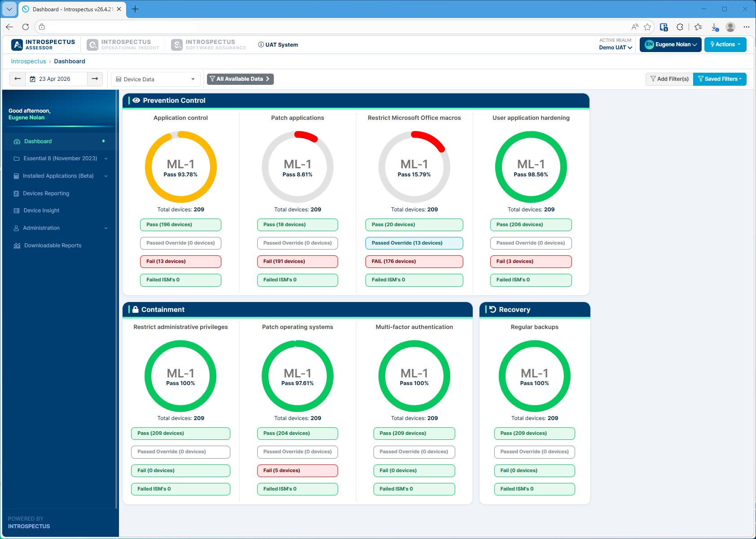Open Eugene Nolan user menu

coord(670,44)
